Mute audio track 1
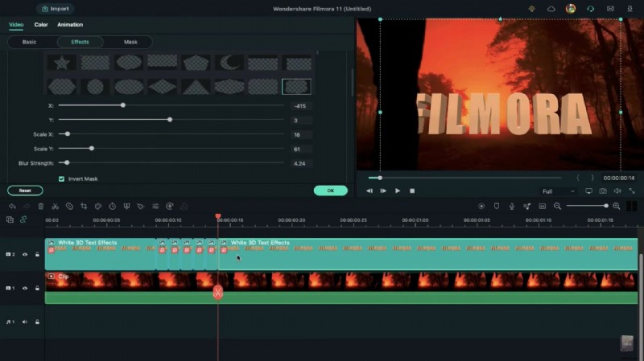 coord(25,322)
